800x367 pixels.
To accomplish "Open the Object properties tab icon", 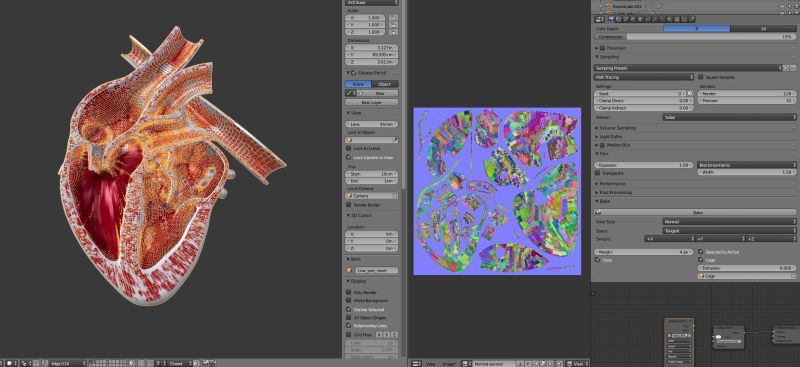I will point(640,19).
